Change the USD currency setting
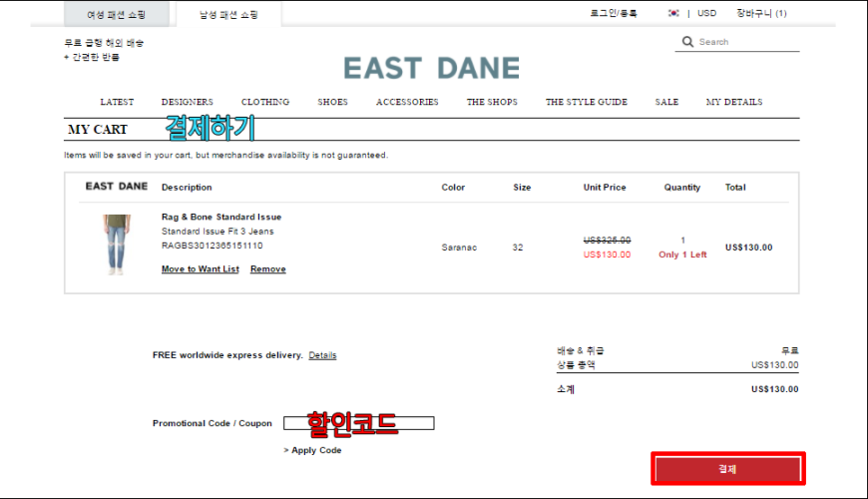The height and width of the screenshot is (499, 868). click(x=707, y=13)
